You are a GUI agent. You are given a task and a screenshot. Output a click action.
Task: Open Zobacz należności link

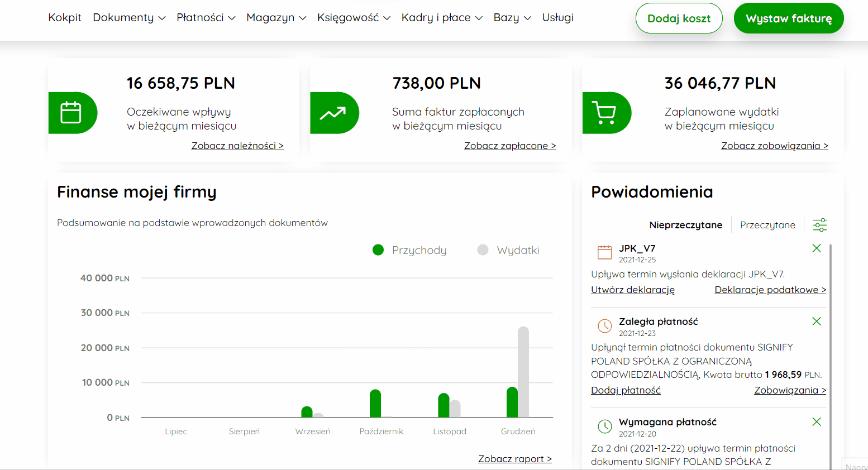tap(237, 146)
